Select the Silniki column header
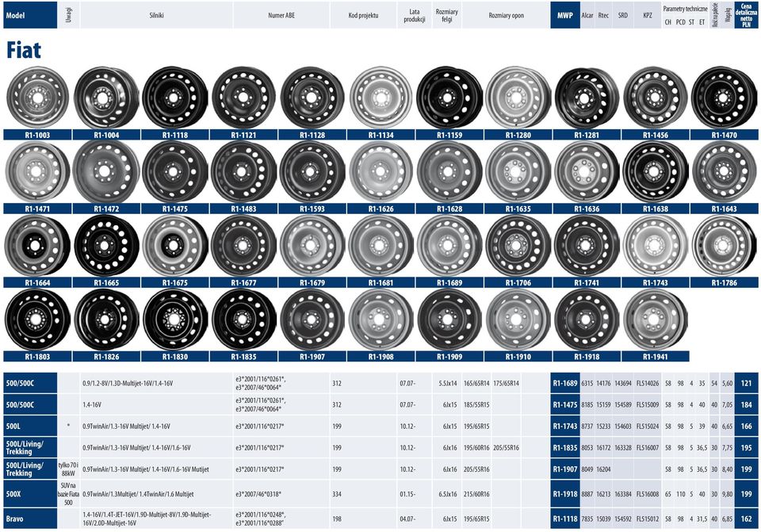The image size is (761, 532). (156, 16)
